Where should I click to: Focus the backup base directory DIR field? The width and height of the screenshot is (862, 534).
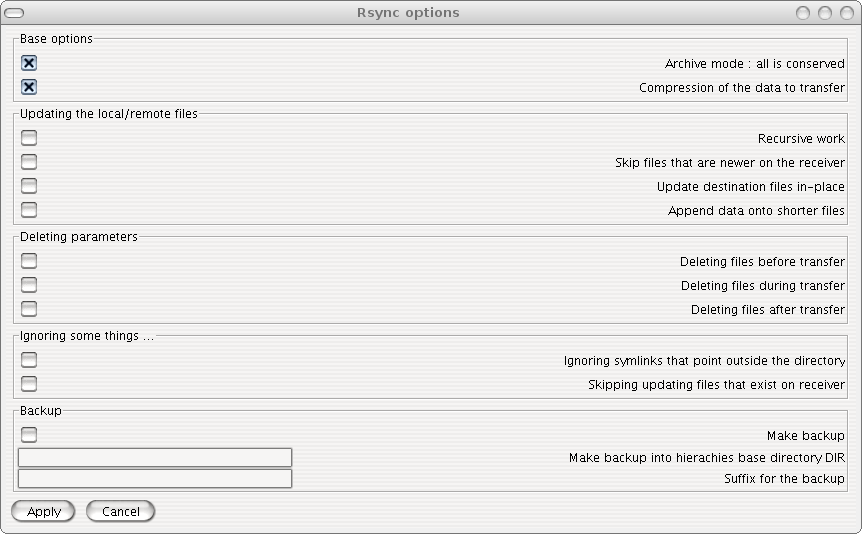[155, 458]
